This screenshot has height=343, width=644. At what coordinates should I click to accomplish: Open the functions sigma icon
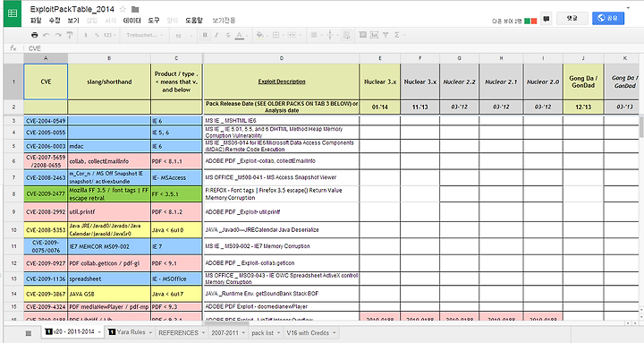click(398, 35)
